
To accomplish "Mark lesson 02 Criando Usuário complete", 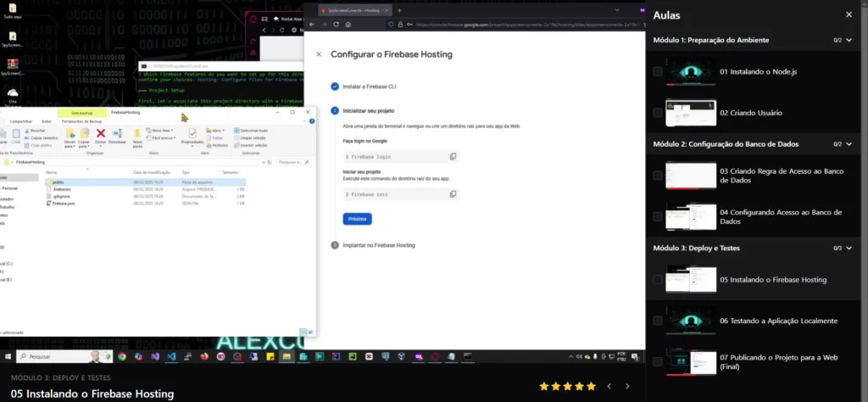I will click(x=657, y=113).
